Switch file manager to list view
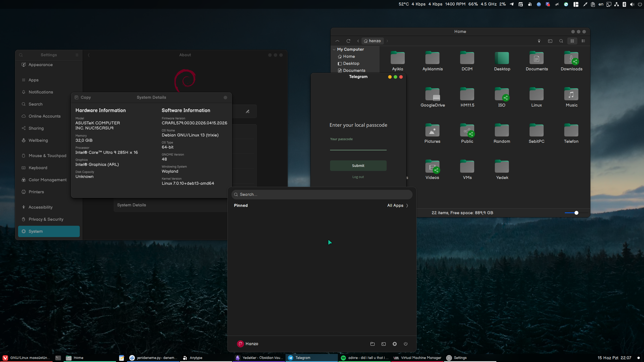Viewport: 644px width, 362px height. (583, 41)
